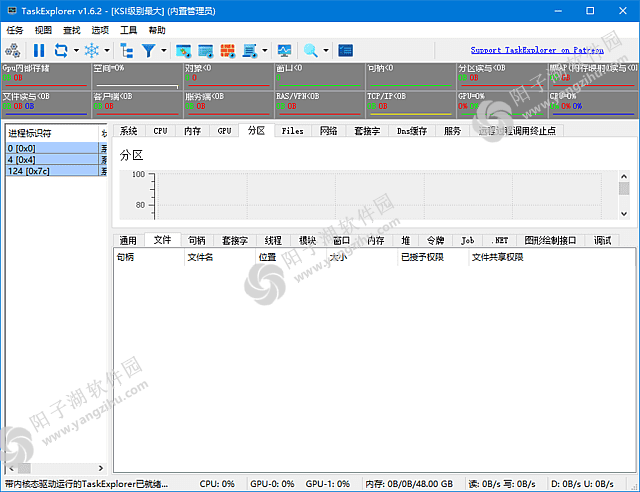Click the blue window list toolbar icon

click(x=205, y=51)
